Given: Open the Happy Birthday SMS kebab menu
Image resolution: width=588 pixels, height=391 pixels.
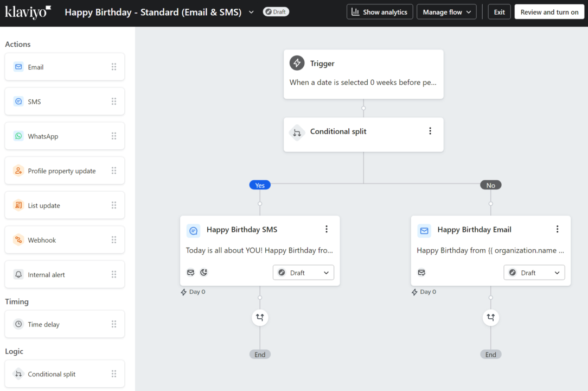Looking at the screenshot, I should tap(327, 229).
